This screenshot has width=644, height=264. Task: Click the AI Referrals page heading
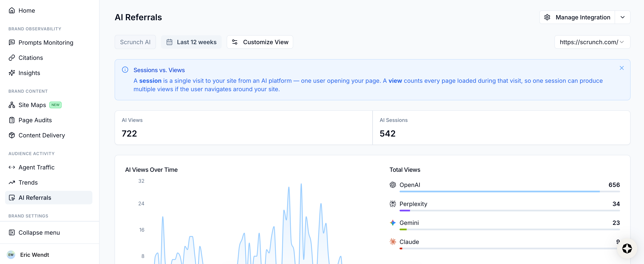coord(138,17)
